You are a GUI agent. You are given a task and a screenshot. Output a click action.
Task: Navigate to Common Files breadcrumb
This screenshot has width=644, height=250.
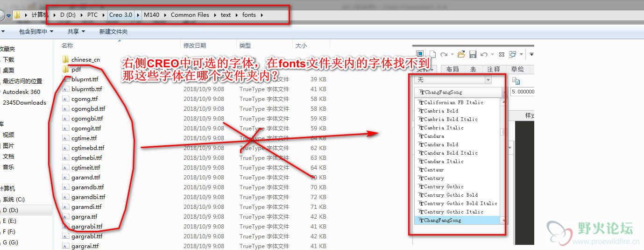click(x=190, y=15)
